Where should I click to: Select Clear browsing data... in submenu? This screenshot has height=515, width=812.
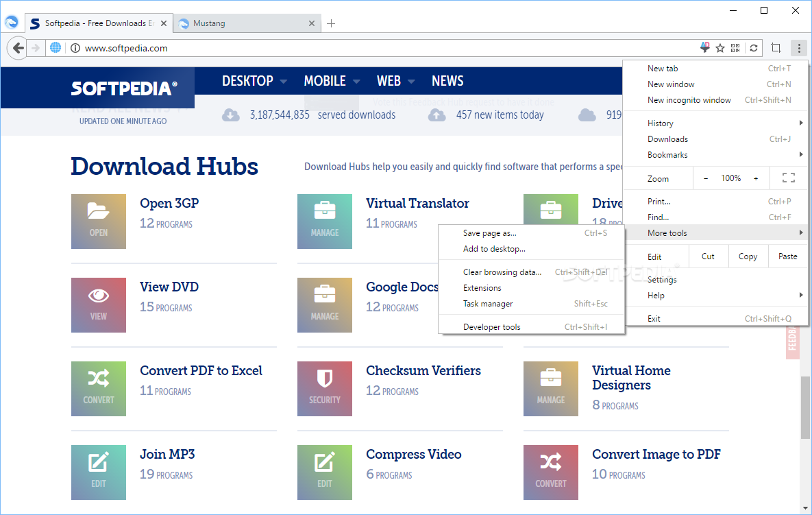[531, 272]
